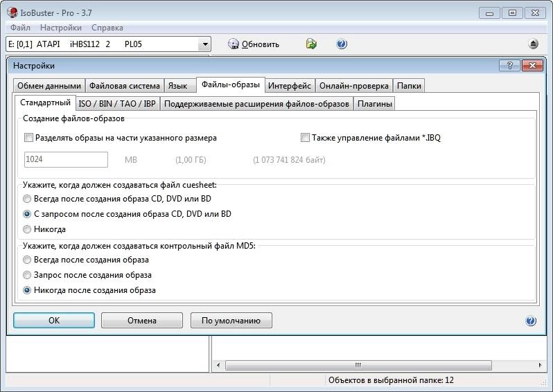The height and width of the screenshot is (392, 553).
Task: Click the OK button
Action: [x=54, y=321]
